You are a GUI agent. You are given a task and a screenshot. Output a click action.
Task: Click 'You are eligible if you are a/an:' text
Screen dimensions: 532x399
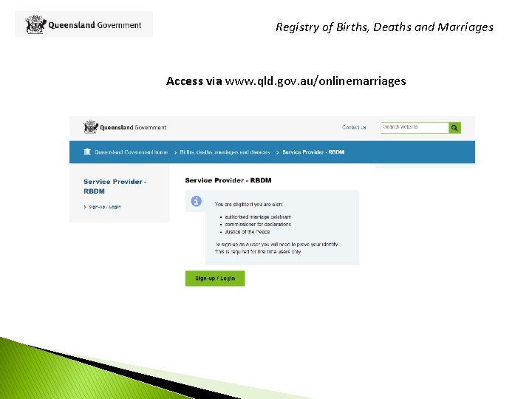pyautogui.click(x=249, y=204)
